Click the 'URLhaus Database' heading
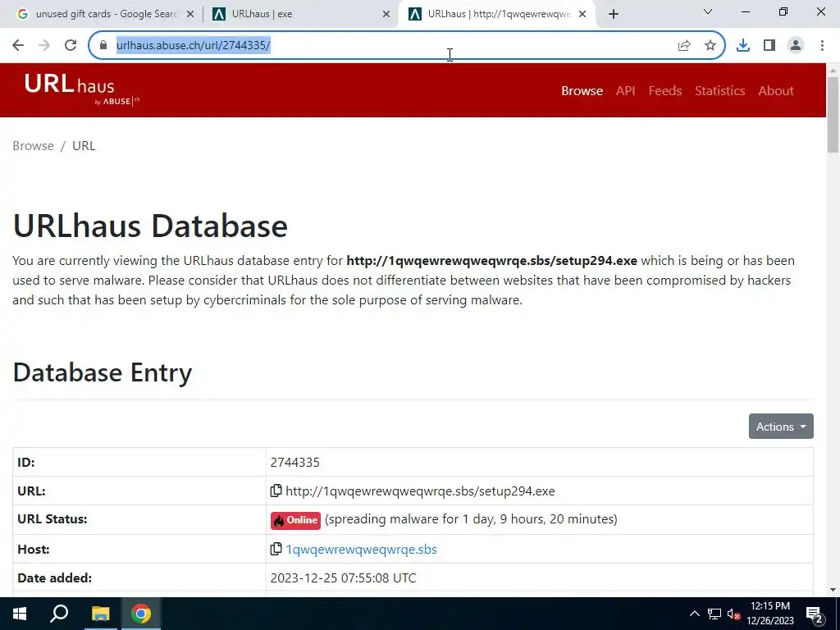Viewport: 840px width, 630px height. 150,226
